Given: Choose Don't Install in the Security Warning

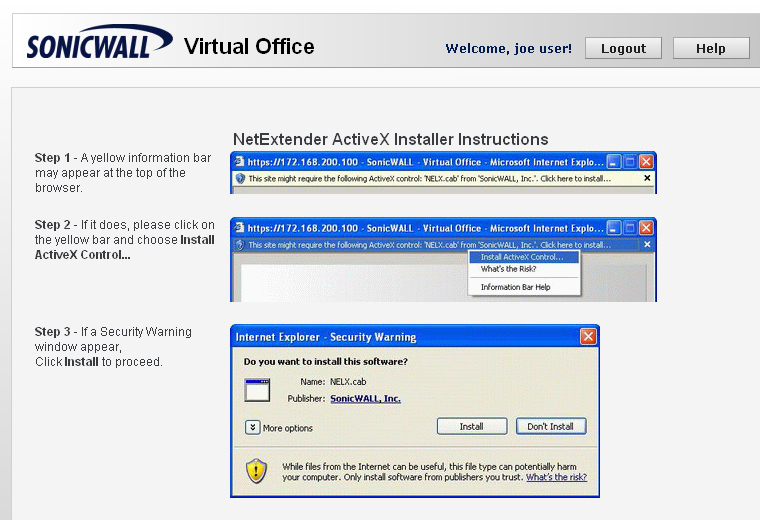Looking at the screenshot, I should click(x=551, y=426).
